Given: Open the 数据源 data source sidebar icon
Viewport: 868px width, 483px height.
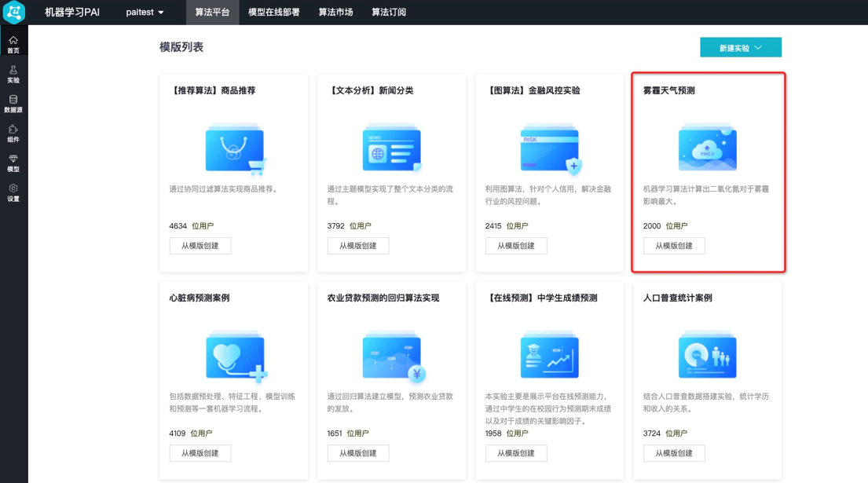Looking at the screenshot, I should [13, 104].
